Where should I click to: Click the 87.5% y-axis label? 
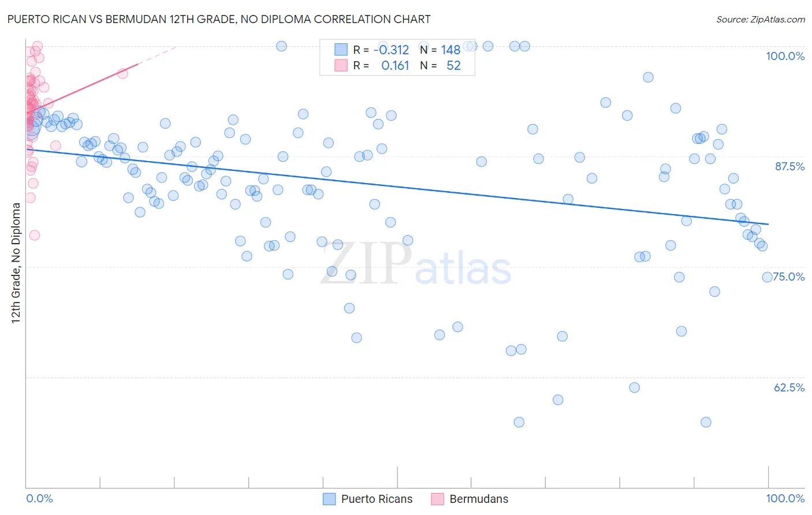(x=789, y=166)
